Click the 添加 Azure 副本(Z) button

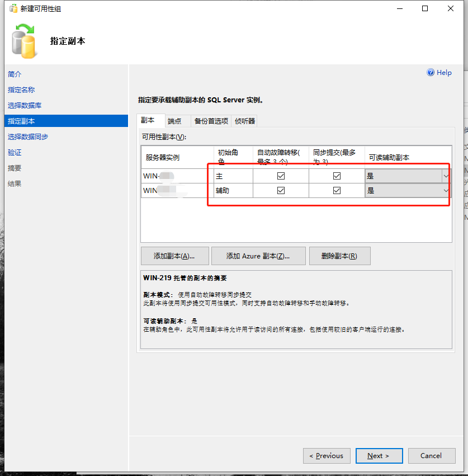click(258, 256)
